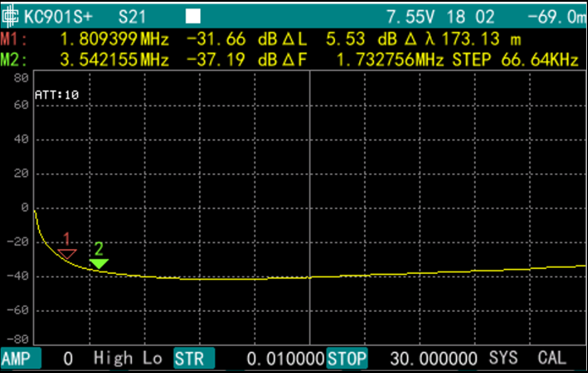Image resolution: width=588 pixels, height=373 pixels.
Task: Select the STOP frequency button
Action: [x=347, y=358]
